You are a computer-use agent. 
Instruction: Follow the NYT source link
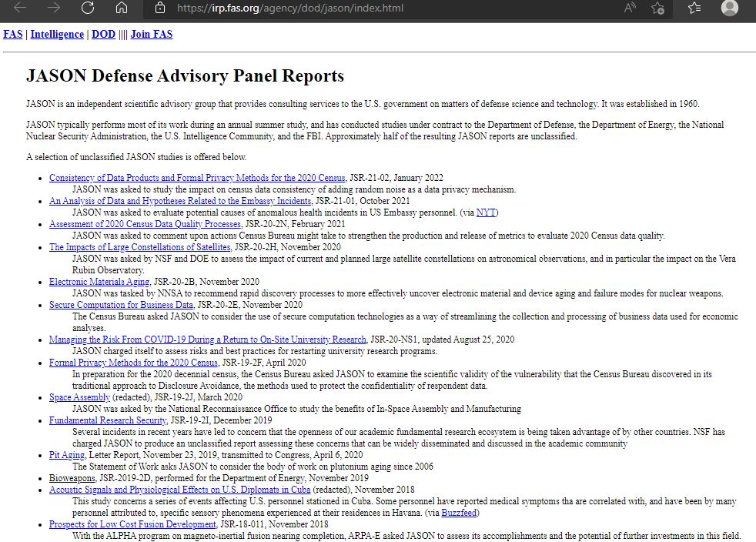coord(486,212)
